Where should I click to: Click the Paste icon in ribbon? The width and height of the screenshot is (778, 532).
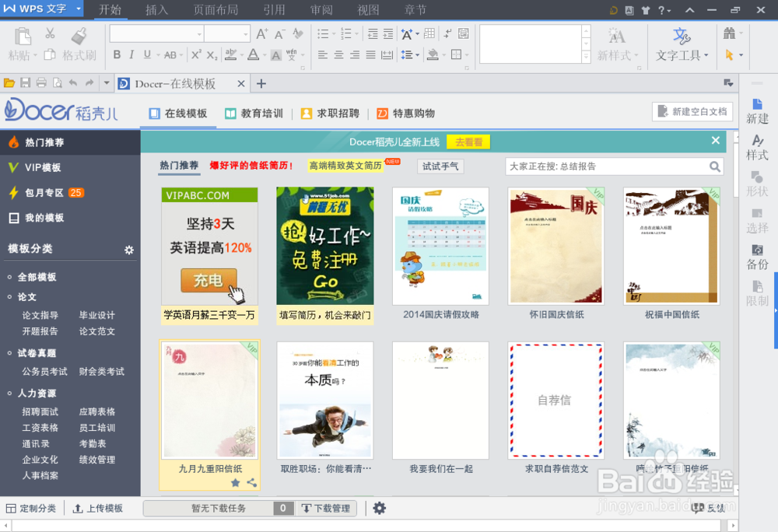coord(23,37)
